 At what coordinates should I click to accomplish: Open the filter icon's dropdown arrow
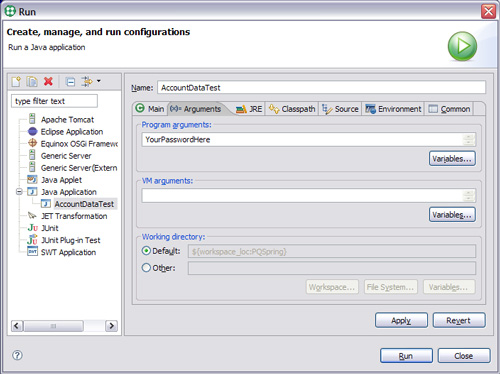99,81
